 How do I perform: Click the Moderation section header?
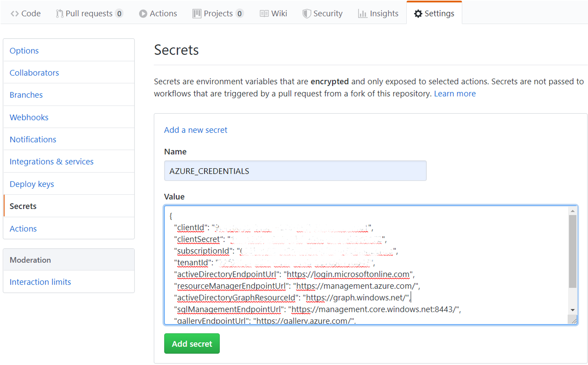pyautogui.click(x=69, y=260)
